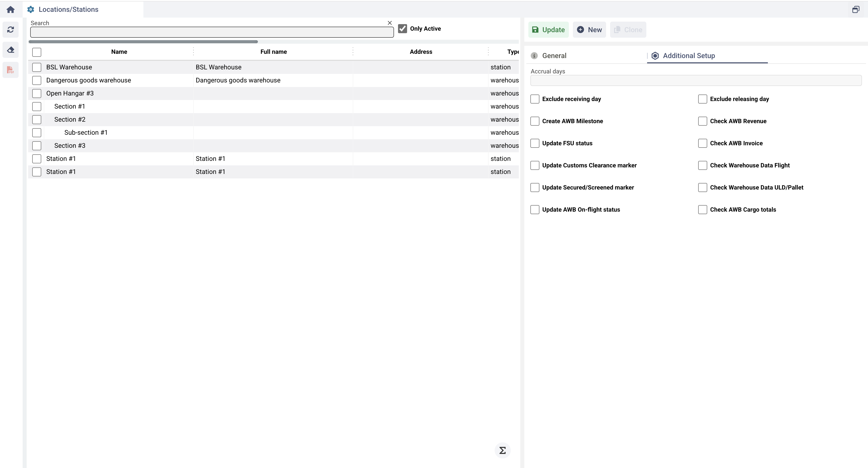Toggle the Only Active checkbox
Viewport: 868px width, 468px height.
(402, 29)
